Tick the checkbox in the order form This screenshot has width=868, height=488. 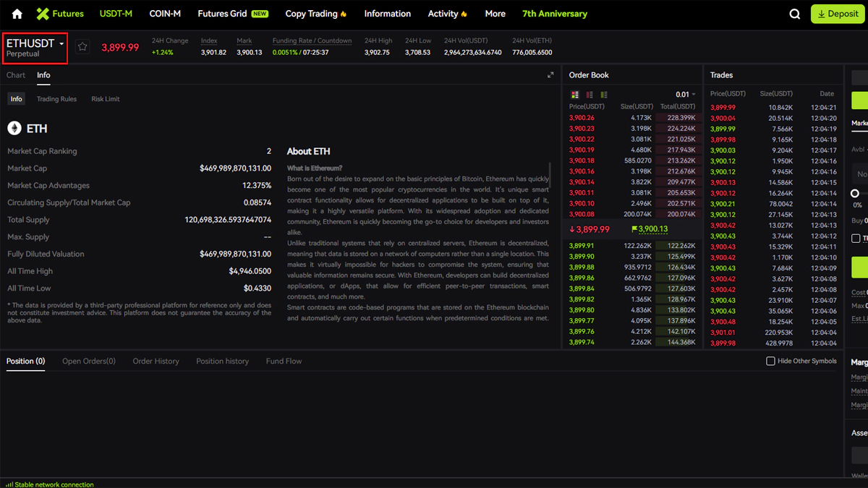click(x=856, y=238)
